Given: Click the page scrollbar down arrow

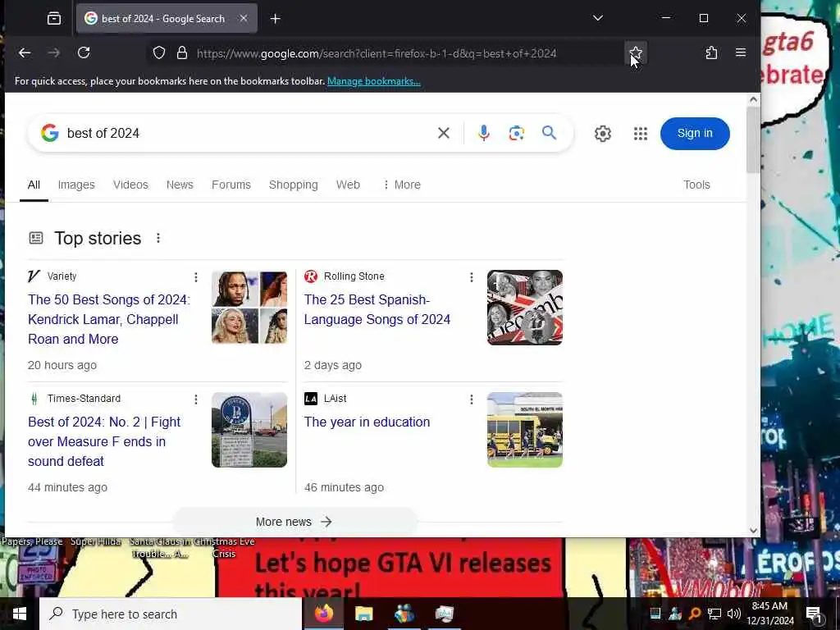Looking at the screenshot, I should (x=753, y=531).
